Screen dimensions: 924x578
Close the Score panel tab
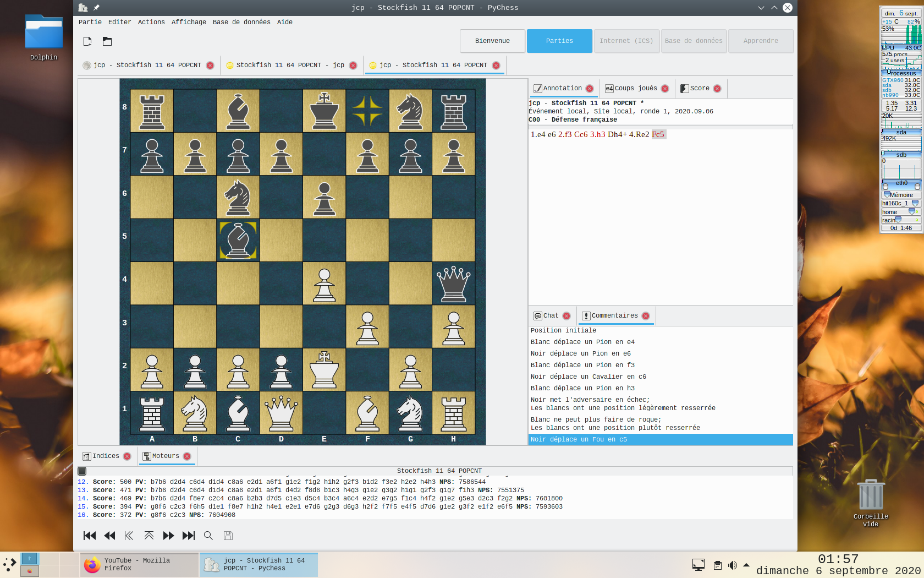point(717,89)
